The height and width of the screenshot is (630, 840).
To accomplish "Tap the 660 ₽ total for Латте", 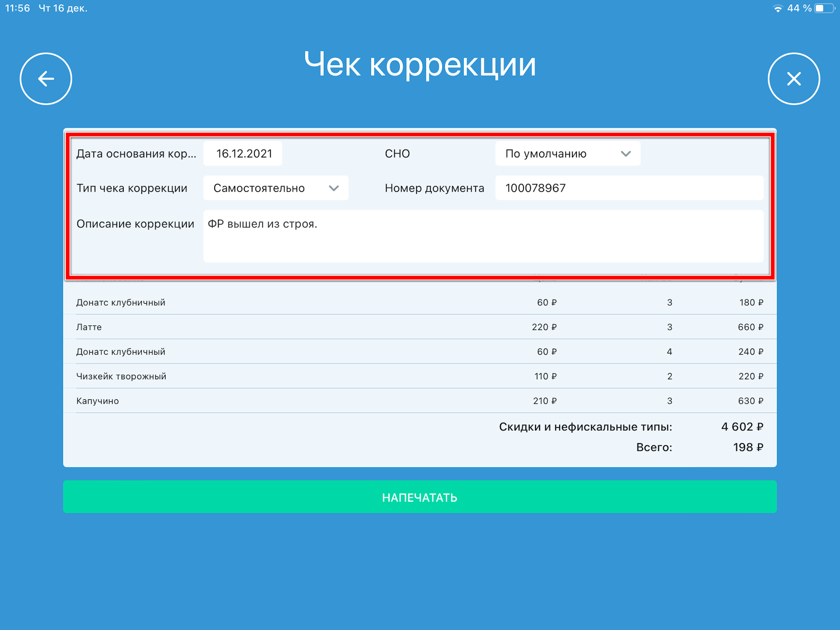I will [750, 327].
